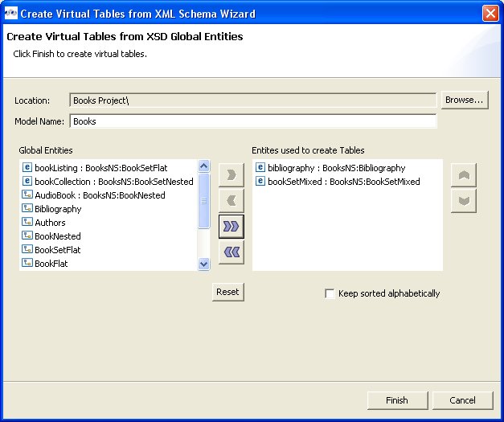Click the Reset button
Viewport: 504px width, 422px height.
[x=227, y=292]
